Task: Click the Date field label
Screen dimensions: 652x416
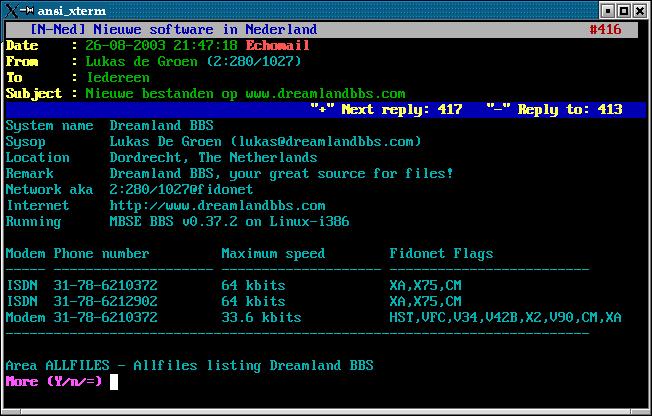Action: tap(22, 45)
